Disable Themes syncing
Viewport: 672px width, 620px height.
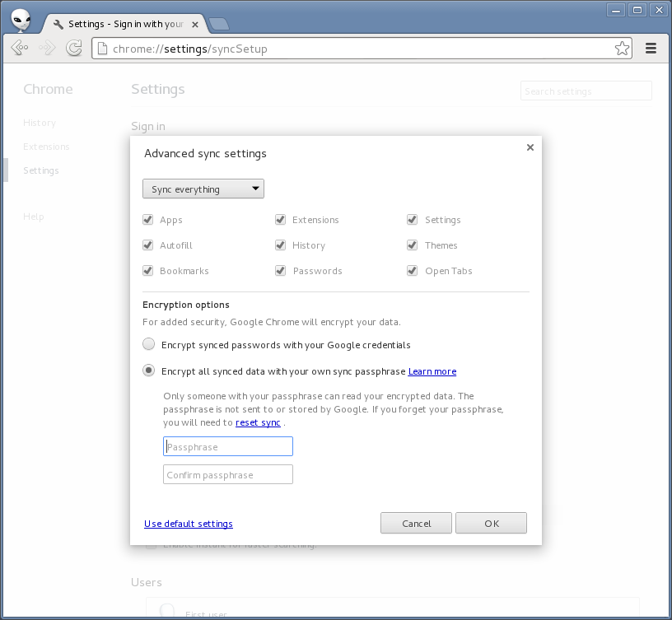tap(412, 245)
